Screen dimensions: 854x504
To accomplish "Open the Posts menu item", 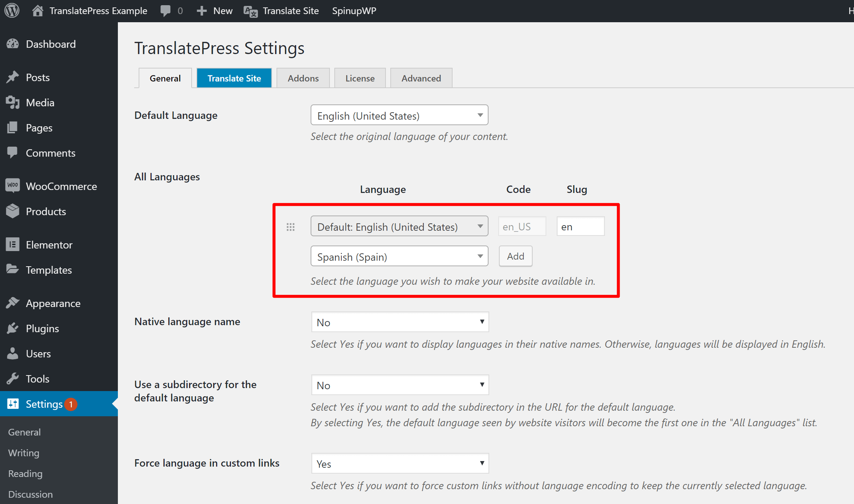I will coord(59,77).
